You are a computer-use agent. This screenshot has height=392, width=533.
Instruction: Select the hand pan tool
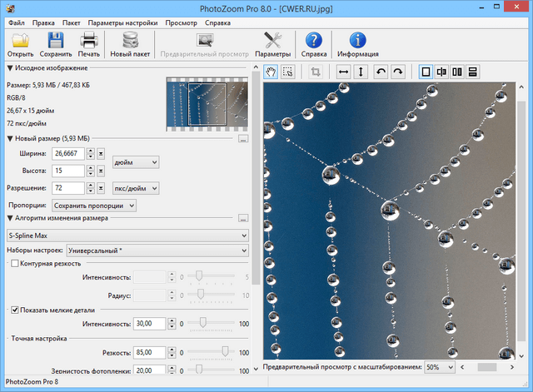(271, 72)
